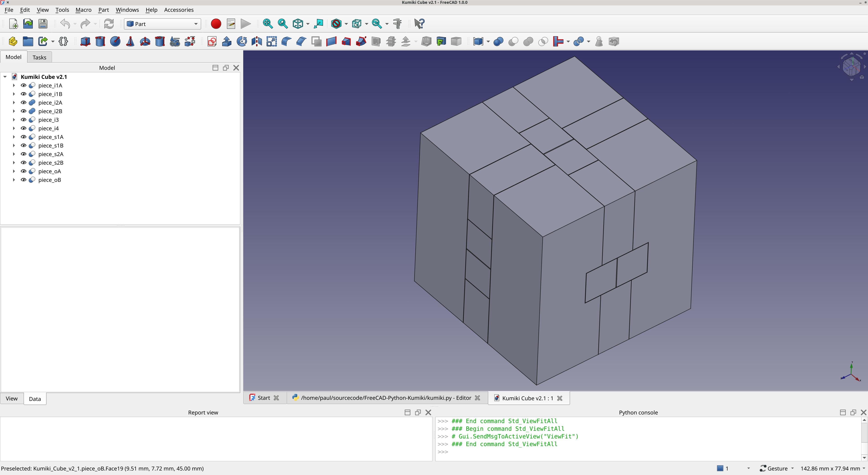Select the View property tab
The height and width of the screenshot is (475, 868).
12,399
